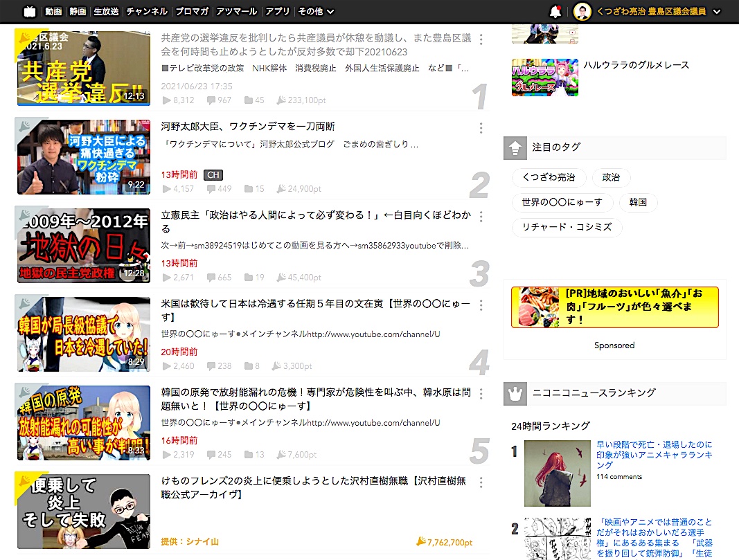Open the 共産党の選挙違反を批判したら video title
The height and width of the screenshot is (560, 739).
click(316, 45)
